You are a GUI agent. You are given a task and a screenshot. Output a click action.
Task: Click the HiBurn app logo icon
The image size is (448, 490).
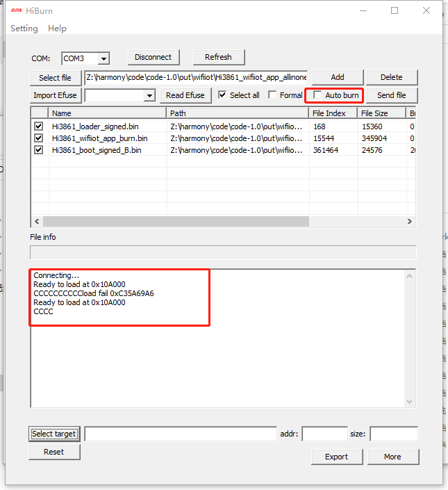(x=17, y=10)
